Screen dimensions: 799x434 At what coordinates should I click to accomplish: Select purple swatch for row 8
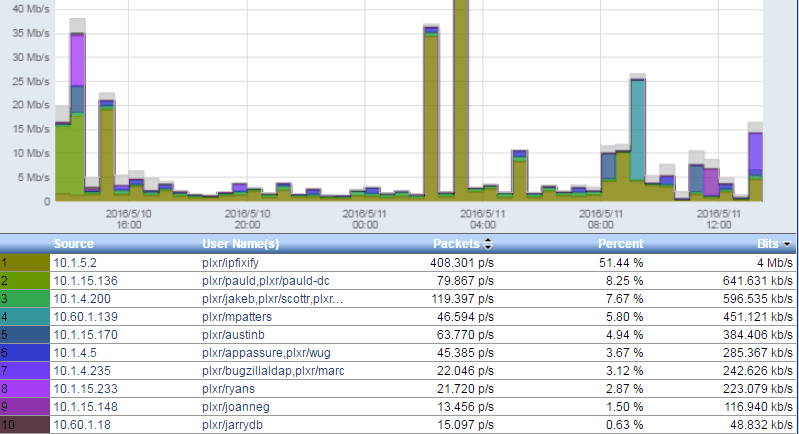[x=25, y=389]
